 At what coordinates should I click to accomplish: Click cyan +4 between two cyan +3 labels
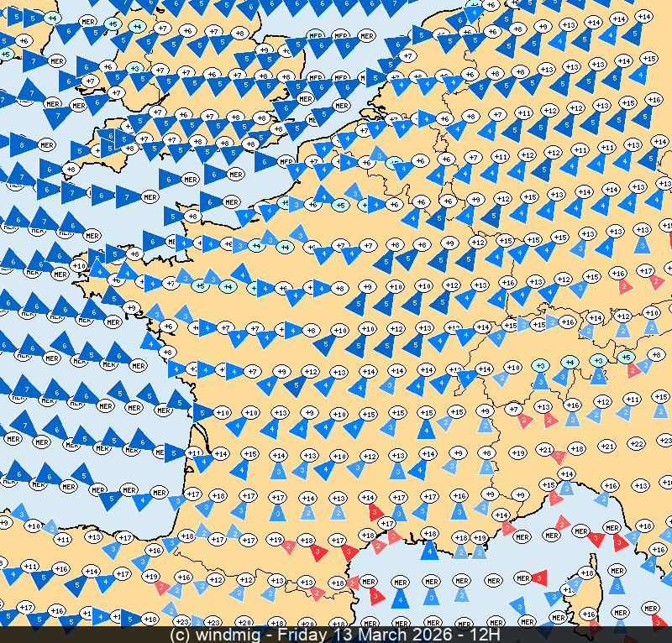coord(569,362)
